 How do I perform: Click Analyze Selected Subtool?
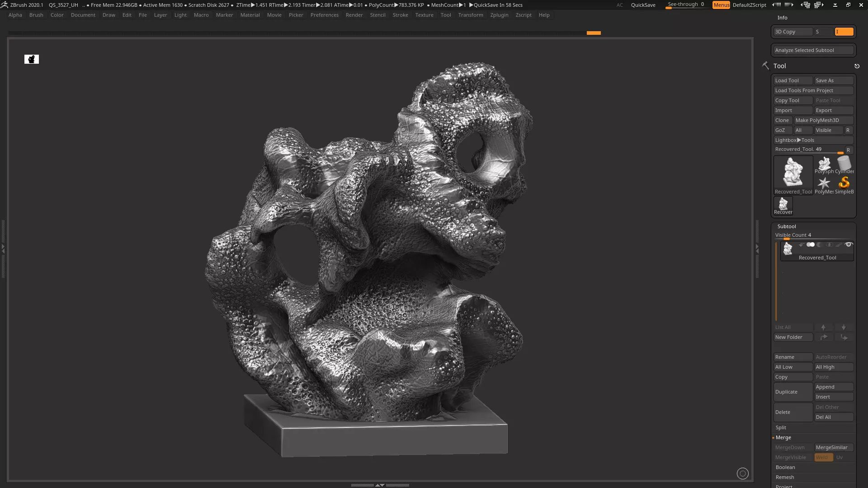click(813, 50)
